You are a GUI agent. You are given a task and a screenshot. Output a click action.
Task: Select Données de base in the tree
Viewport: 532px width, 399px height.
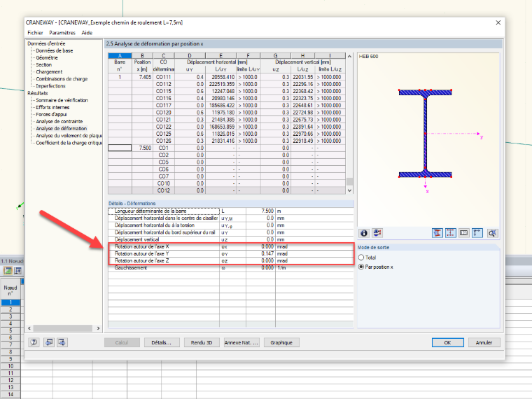(x=55, y=50)
